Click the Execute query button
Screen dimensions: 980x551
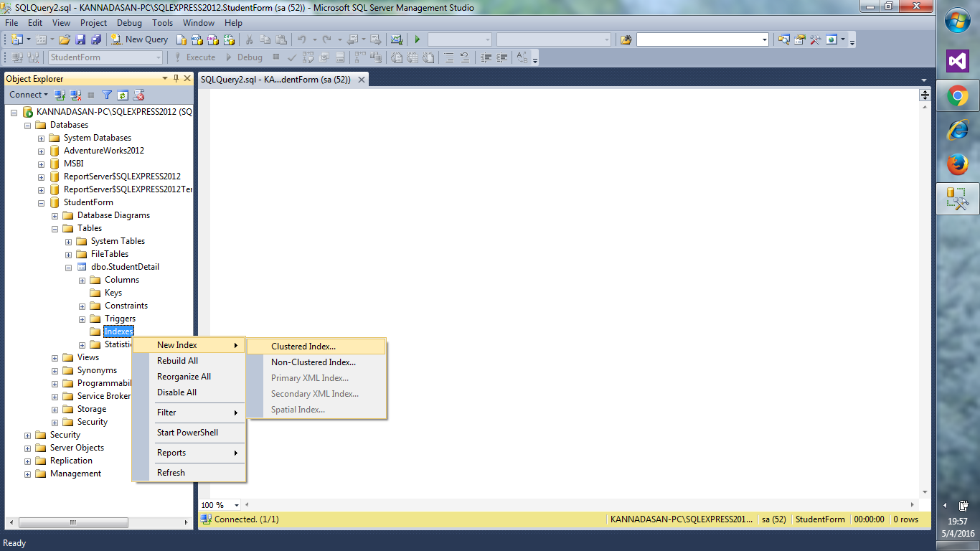coord(195,57)
